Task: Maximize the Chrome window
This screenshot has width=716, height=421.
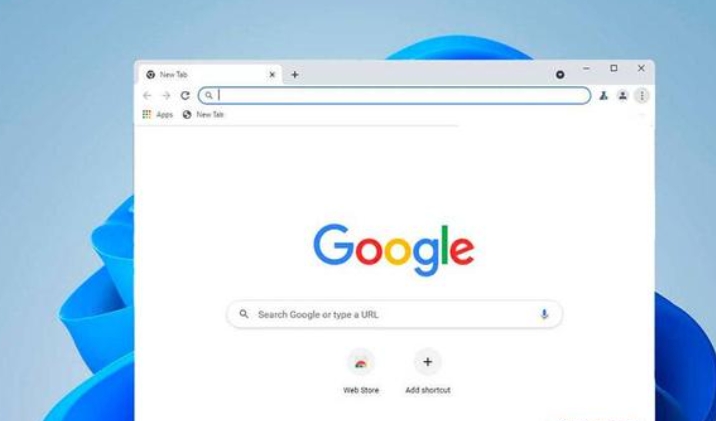Action: pos(614,68)
